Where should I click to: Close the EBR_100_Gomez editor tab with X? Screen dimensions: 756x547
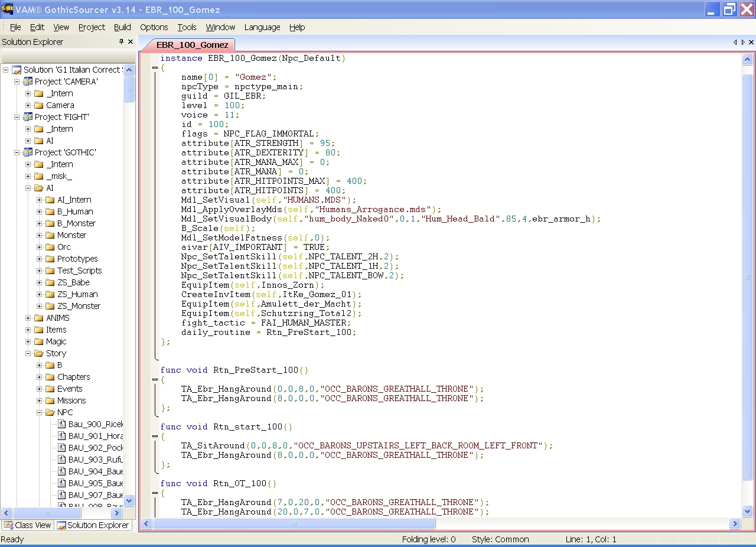click(x=751, y=42)
